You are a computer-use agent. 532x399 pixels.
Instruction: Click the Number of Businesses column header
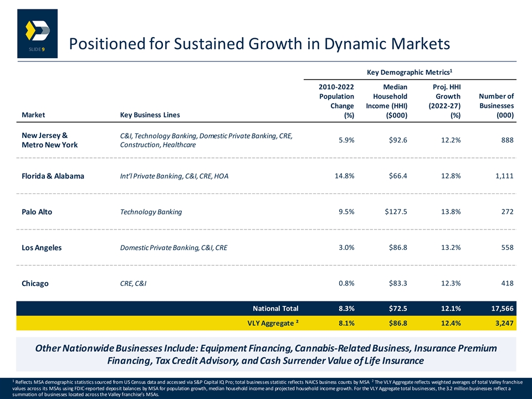[496, 105]
